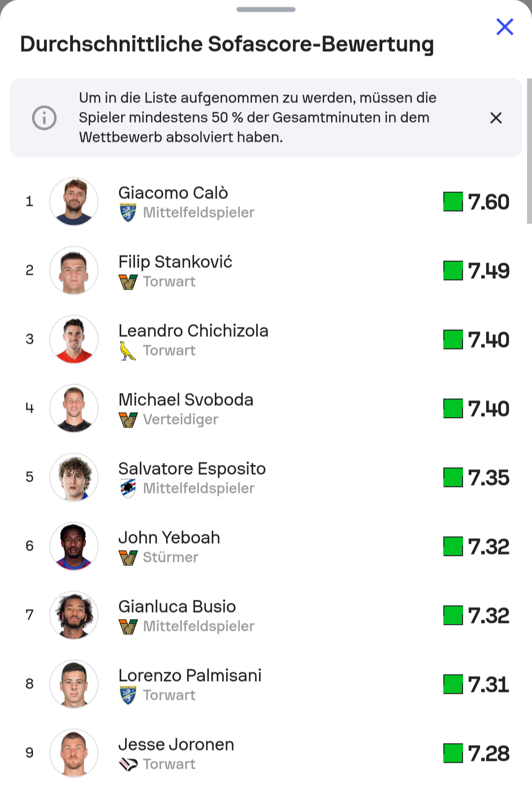The image size is (532, 786).
Task: Close the Sofascore rating sheet with blue X
Action: [504, 27]
